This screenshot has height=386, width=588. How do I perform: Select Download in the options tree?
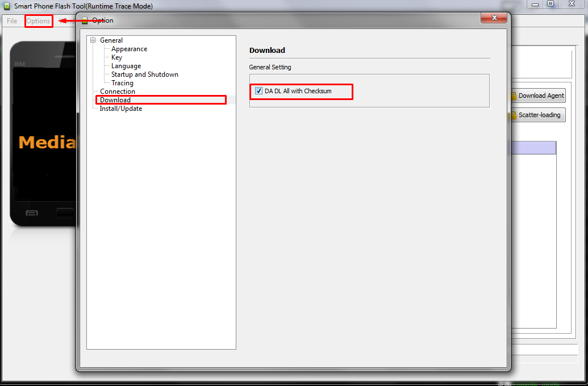click(115, 100)
